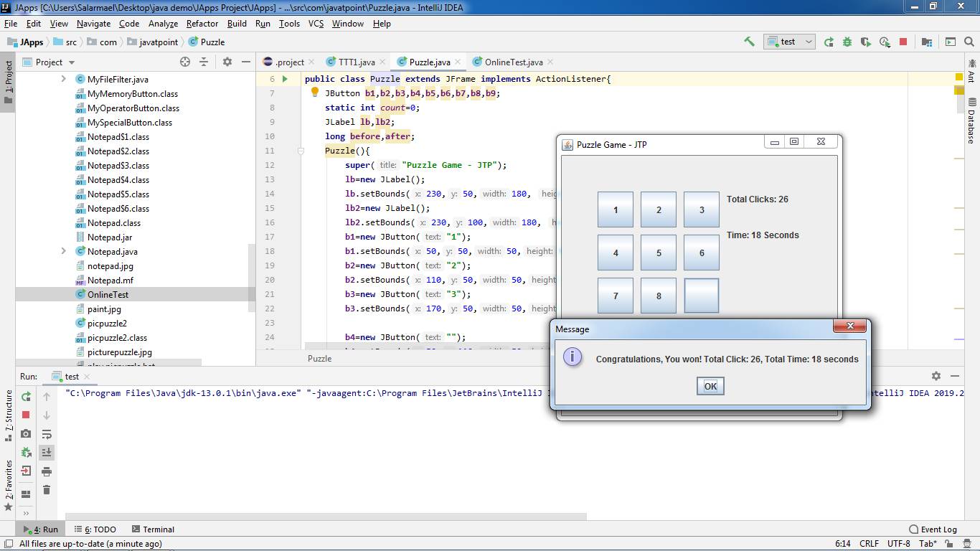The height and width of the screenshot is (551, 980).
Task: Click Clear All trash icon in Run console
Action: [47, 490]
